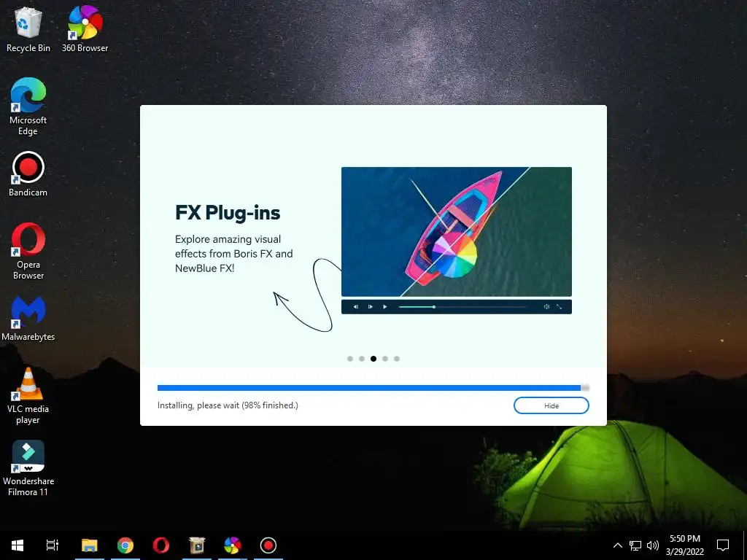Go to the fourth slide dot in installer
This screenshot has width=747, height=560.
point(385,359)
